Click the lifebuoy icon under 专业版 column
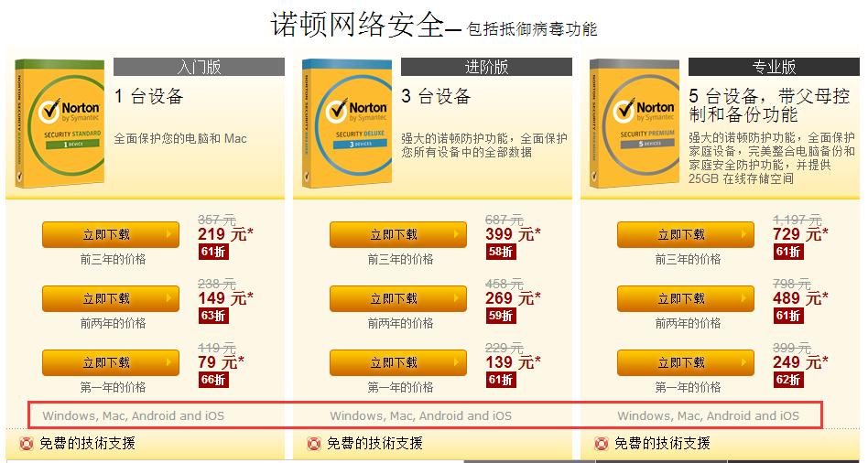Screen dimensions: 868x463 tap(602, 444)
